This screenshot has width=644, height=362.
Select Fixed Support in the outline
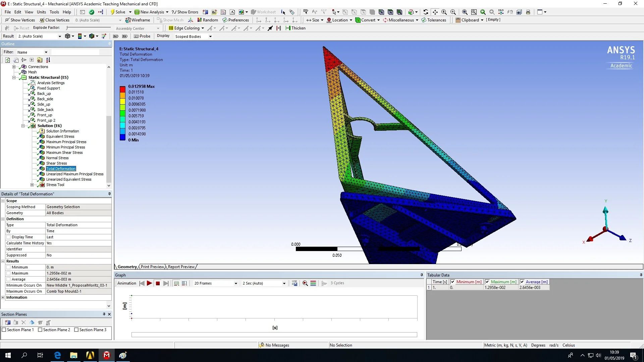(49, 88)
